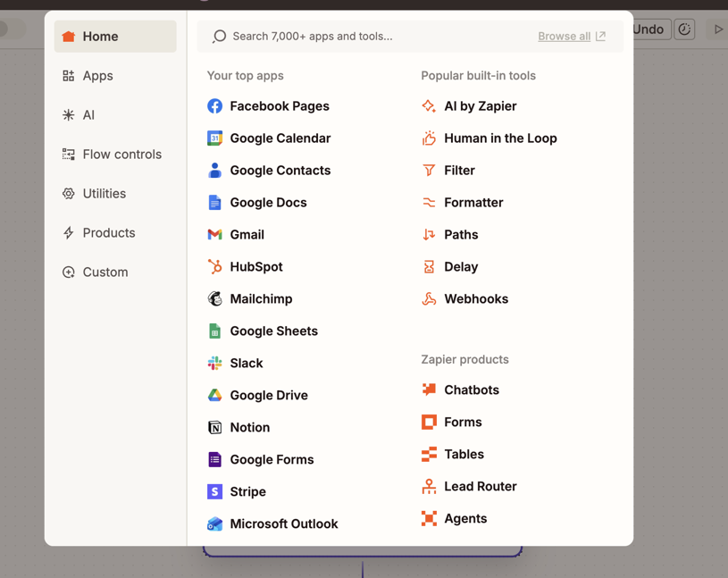Click the Mailchimp monkey icon
728x578 pixels.
pos(214,298)
